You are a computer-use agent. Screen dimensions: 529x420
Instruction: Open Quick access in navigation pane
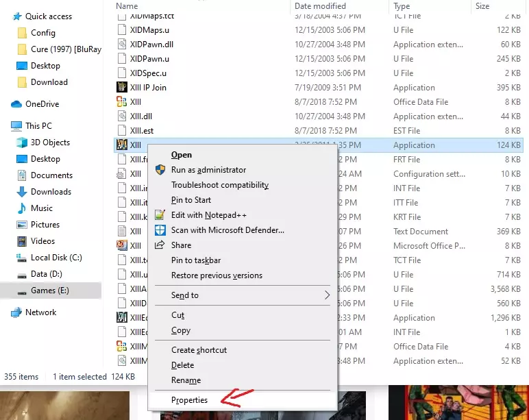coord(49,16)
